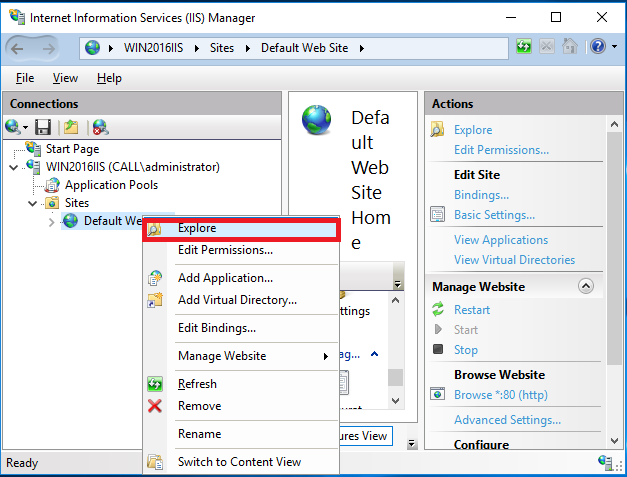Choose Explore from the context menu

coord(241,228)
